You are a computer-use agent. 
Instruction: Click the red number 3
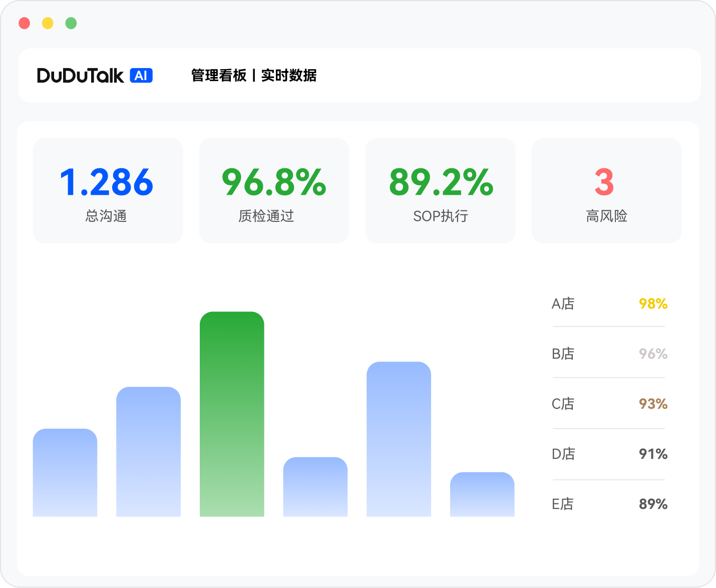604,182
